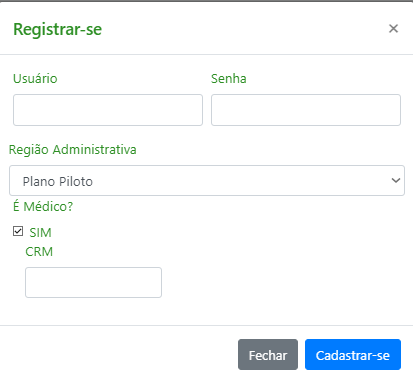
Task: Submit with the blue Cadastrar-se button
Action: (x=353, y=355)
